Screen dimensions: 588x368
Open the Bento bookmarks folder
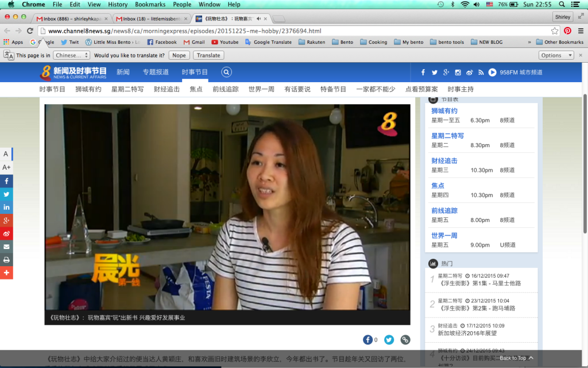point(342,42)
